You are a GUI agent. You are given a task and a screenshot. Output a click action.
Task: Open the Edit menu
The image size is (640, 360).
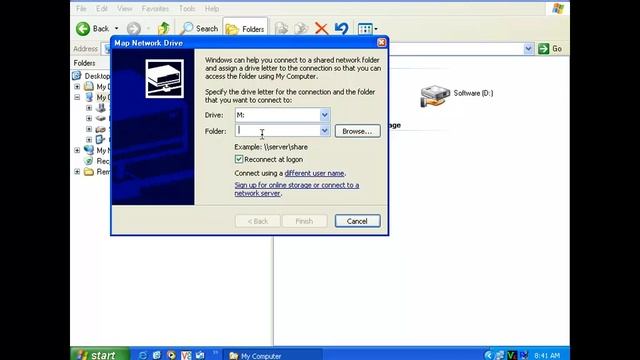102,9
